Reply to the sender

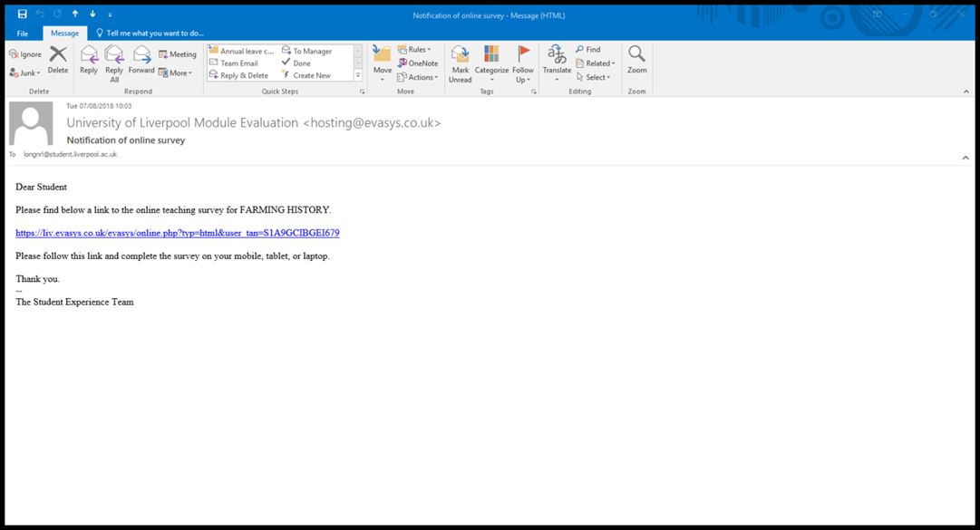(89, 60)
